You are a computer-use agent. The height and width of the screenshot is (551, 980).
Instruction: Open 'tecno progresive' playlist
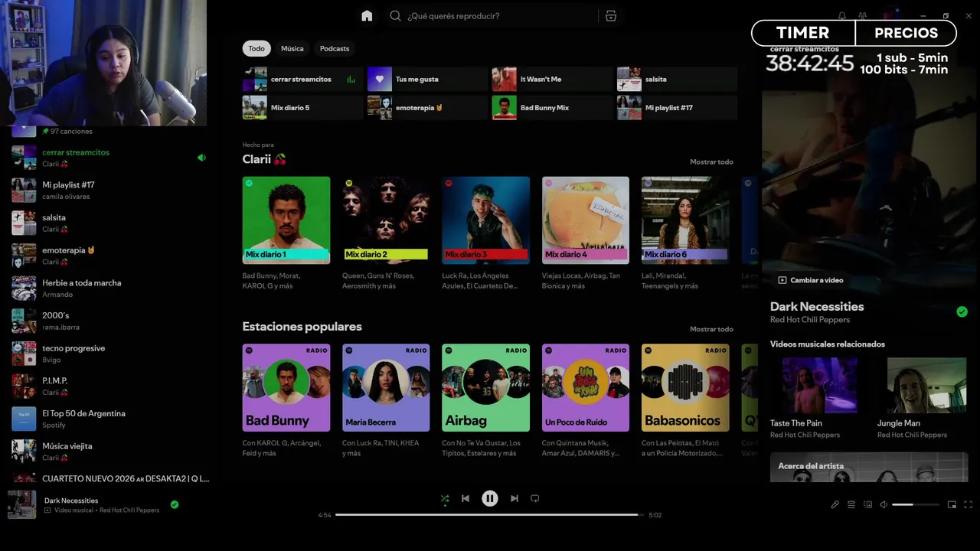(111, 354)
